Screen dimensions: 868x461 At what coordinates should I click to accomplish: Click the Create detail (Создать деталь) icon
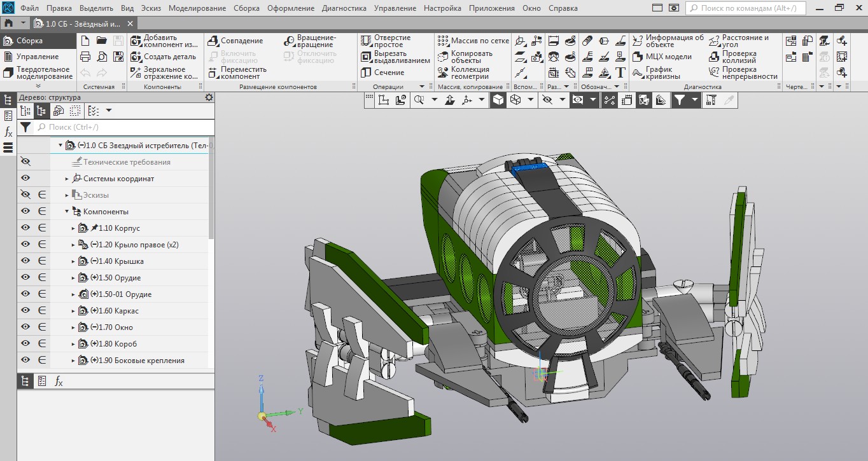tap(136, 57)
